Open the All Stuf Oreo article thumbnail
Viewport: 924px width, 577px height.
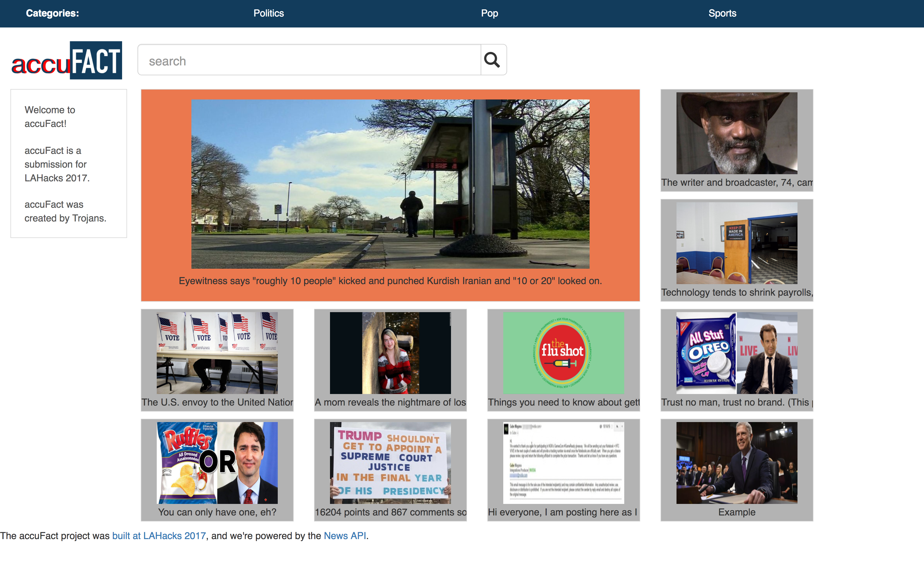[x=736, y=353]
